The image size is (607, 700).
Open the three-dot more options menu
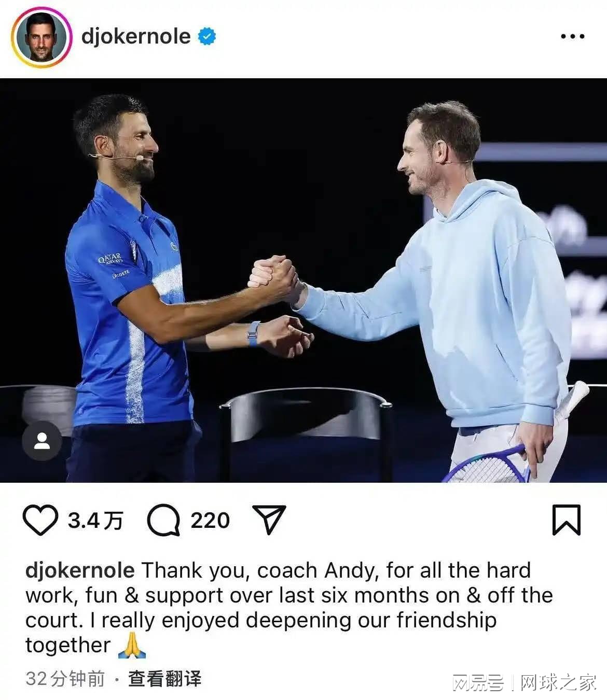pos(573,36)
